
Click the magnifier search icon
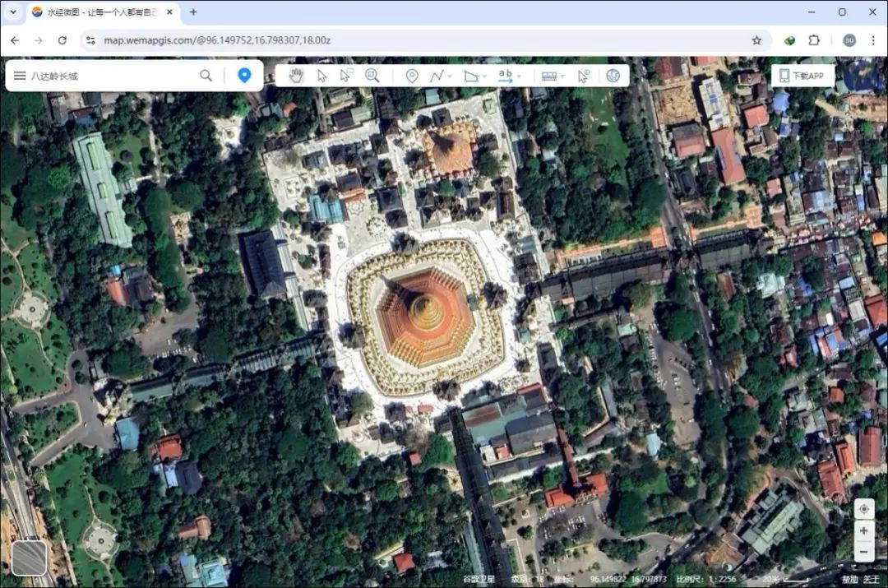tap(206, 76)
